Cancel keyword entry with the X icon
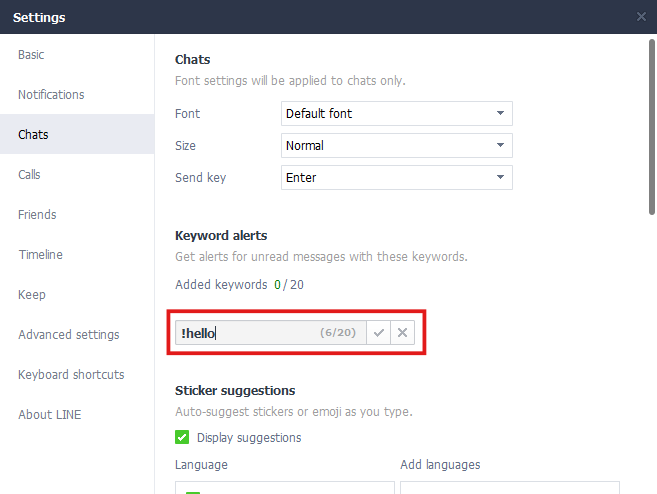This screenshot has width=657, height=494. (x=402, y=333)
